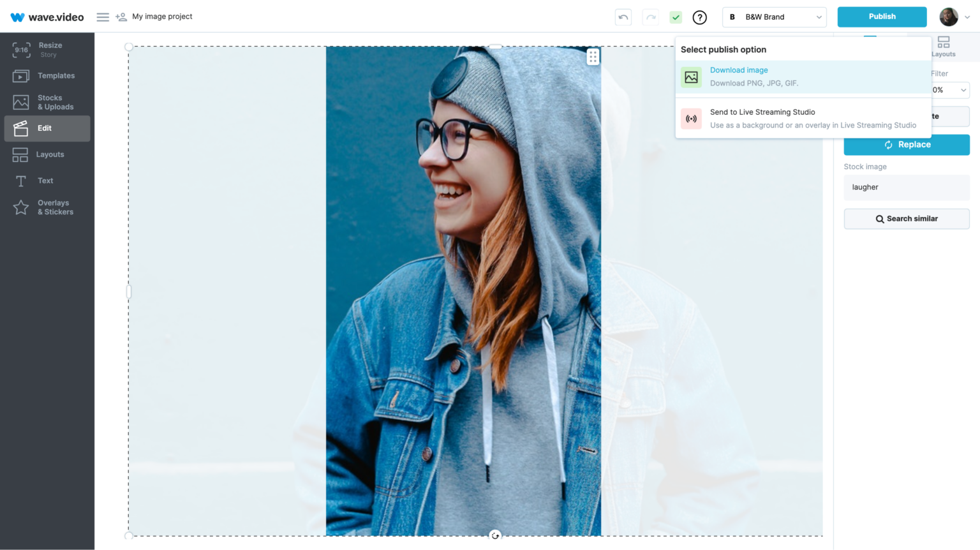The height and width of the screenshot is (550, 980).
Task: Click the undo arrow icon
Action: coord(623,17)
